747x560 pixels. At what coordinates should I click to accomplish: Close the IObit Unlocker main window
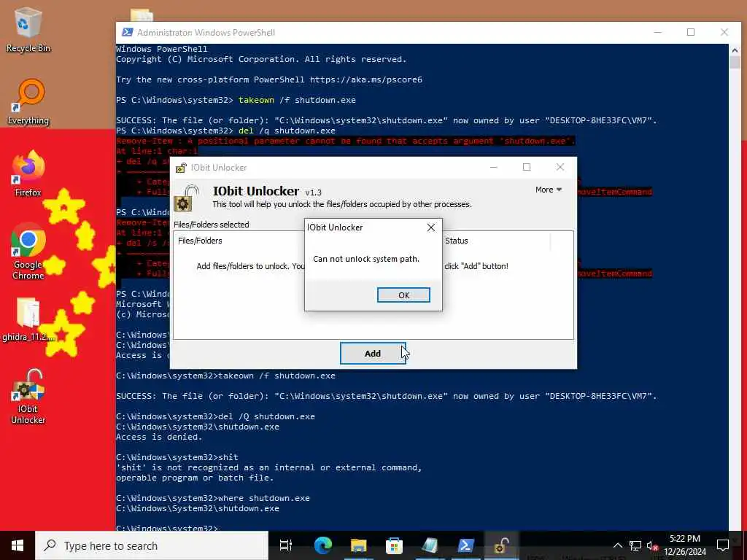click(560, 167)
